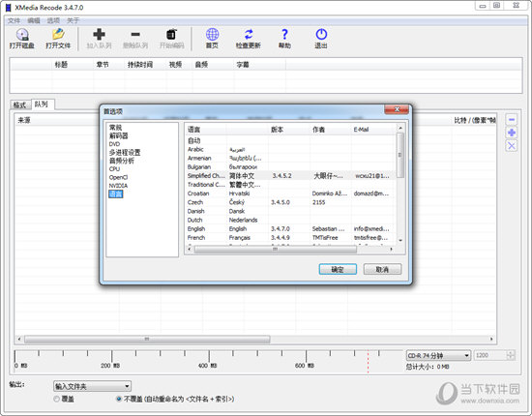Viewport: 532px width, 416px height.
Task: Switch to the Queue (队列) tab
Action: (x=42, y=104)
